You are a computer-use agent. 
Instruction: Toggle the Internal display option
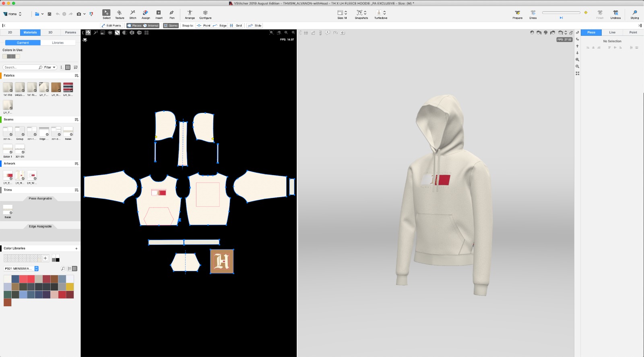(x=151, y=25)
